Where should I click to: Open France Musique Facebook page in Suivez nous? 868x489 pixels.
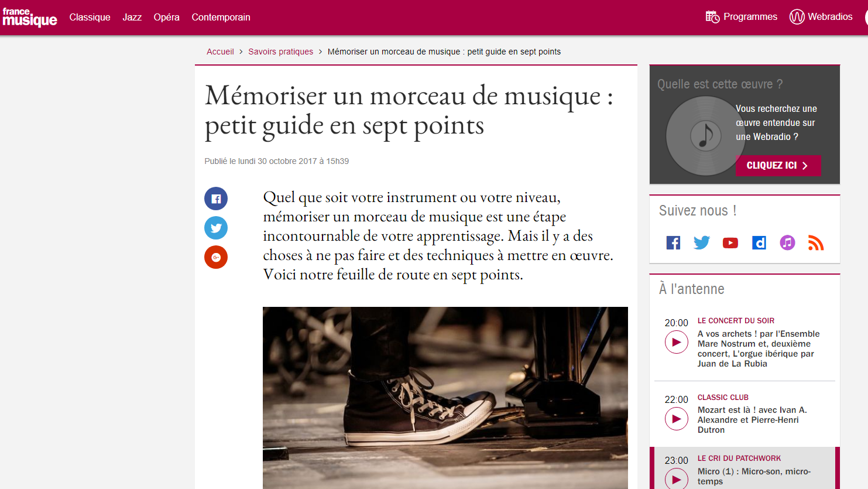click(x=673, y=242)
